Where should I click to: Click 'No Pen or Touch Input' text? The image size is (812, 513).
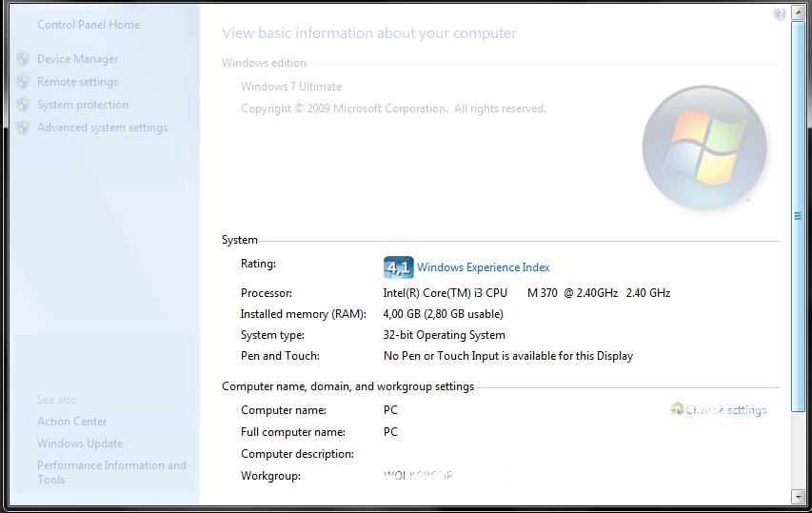pyautogui.click(x=441, y=356)
